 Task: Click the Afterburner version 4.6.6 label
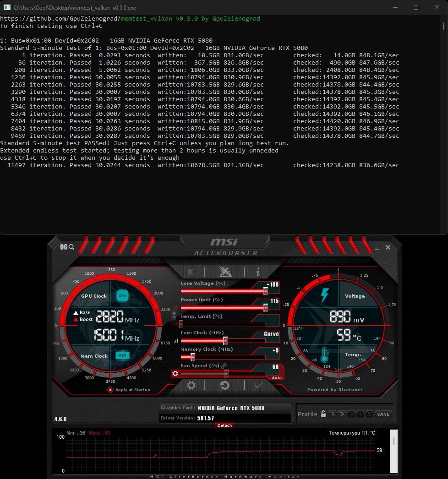click(60, 419)
